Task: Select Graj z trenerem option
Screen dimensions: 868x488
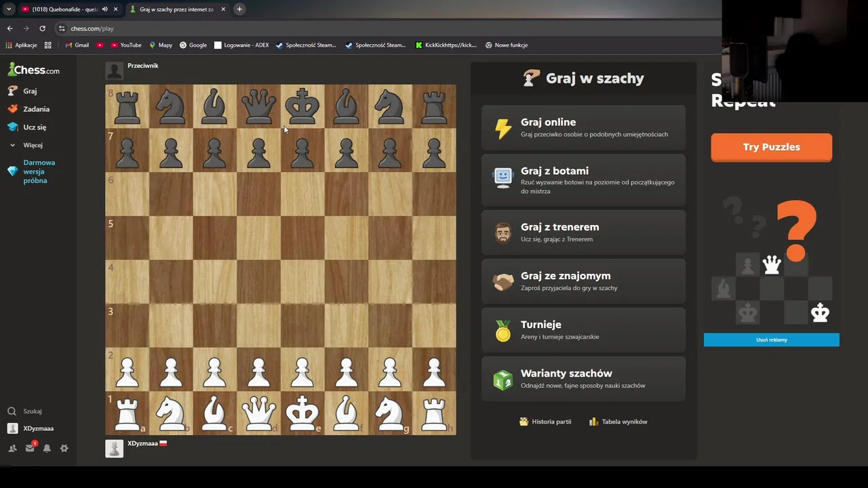Action: coord(583,232)
